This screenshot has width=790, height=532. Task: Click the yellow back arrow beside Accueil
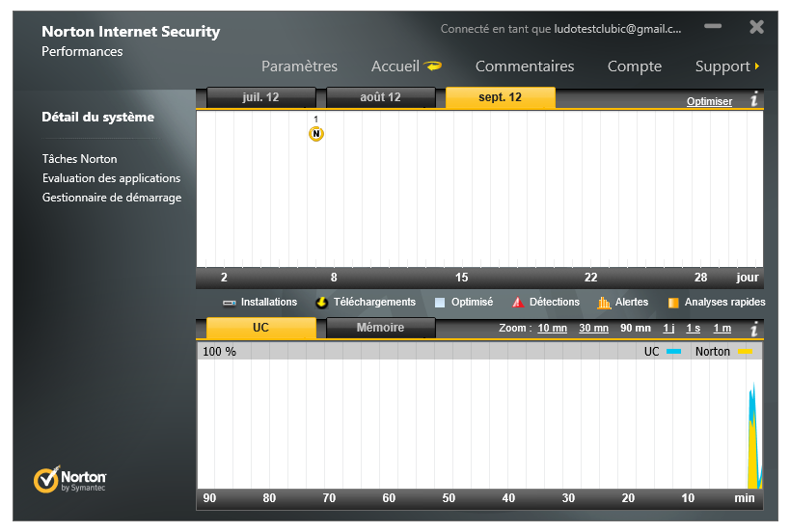click(433, 66)
